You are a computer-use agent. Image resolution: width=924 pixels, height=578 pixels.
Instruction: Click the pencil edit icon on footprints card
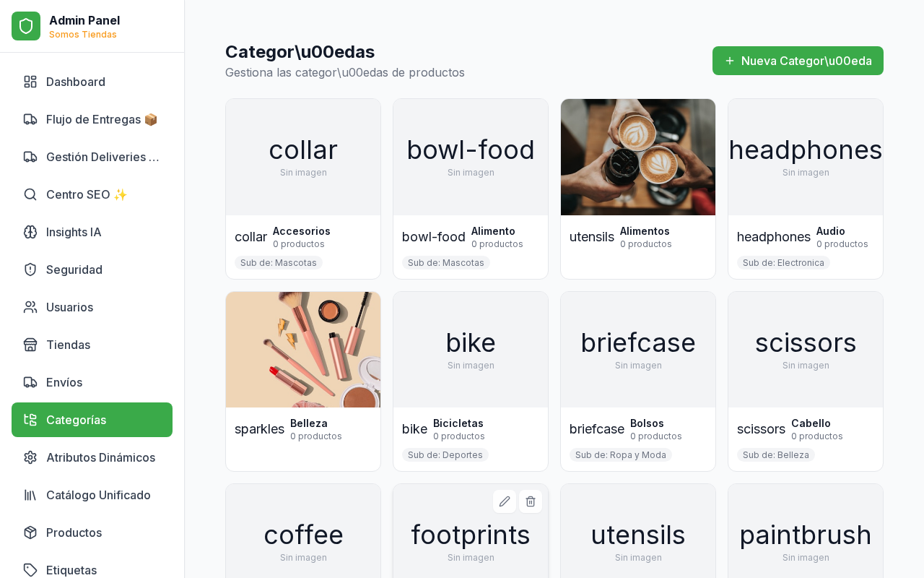click(505, 501)
